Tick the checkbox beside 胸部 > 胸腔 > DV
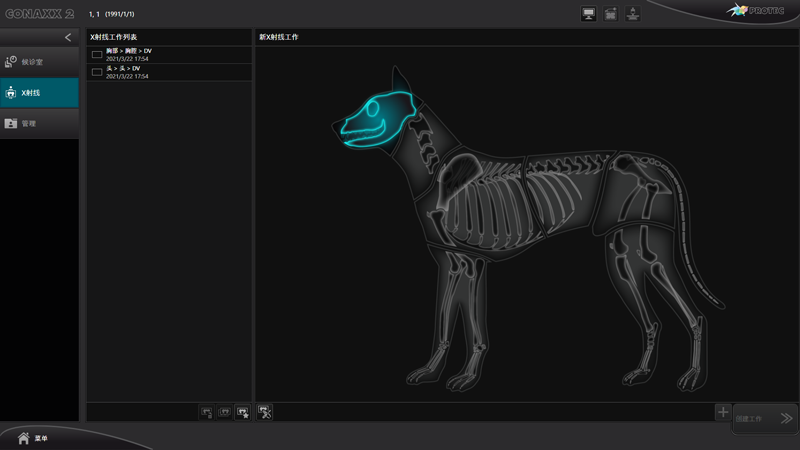 pyautogui.click(x=97, y=55)
